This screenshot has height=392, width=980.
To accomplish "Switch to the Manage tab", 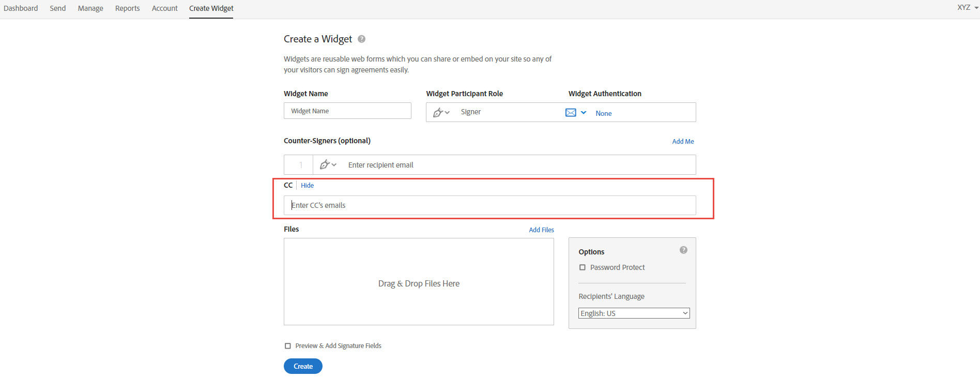I will [x=90, y=8].
